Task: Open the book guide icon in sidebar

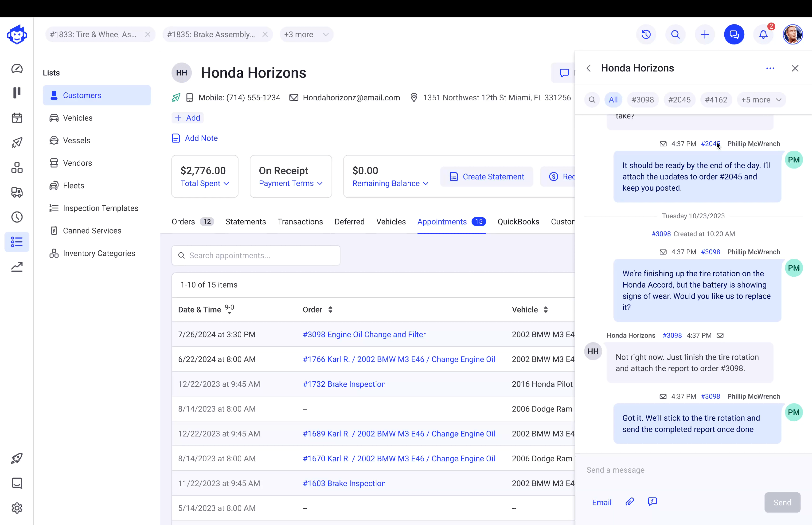Action: coord(17,483)
